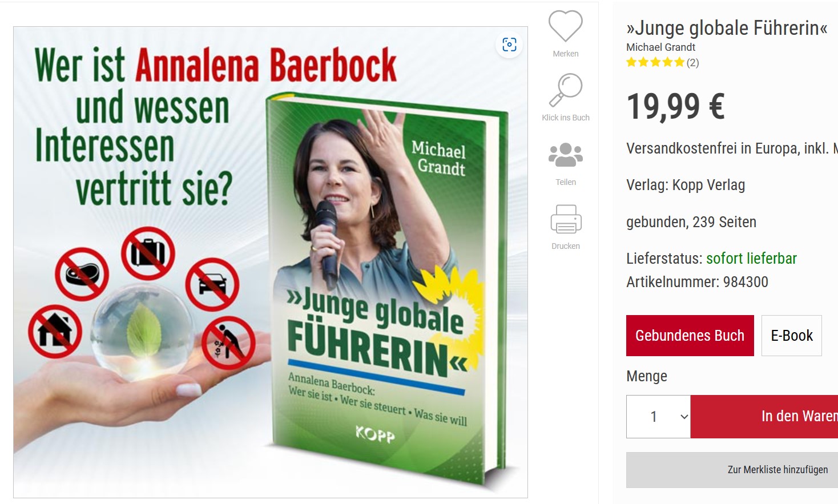Open the reviews count (2) link
The image size is (838, 504).
pyautogui.click(x=692, y=63)
